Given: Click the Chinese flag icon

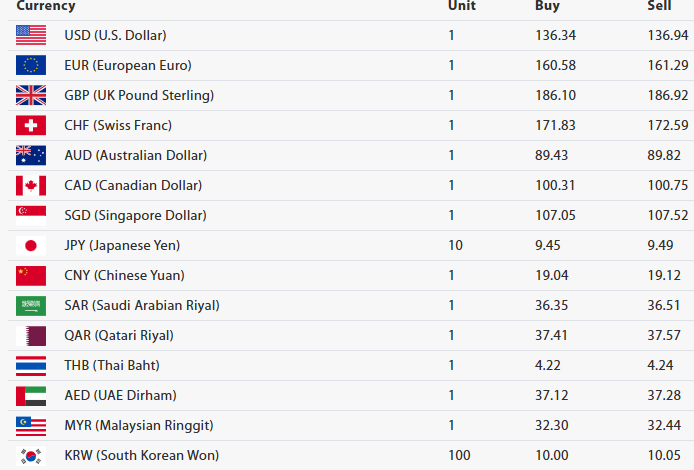Looking at the screenshot, I should (31, 276).
